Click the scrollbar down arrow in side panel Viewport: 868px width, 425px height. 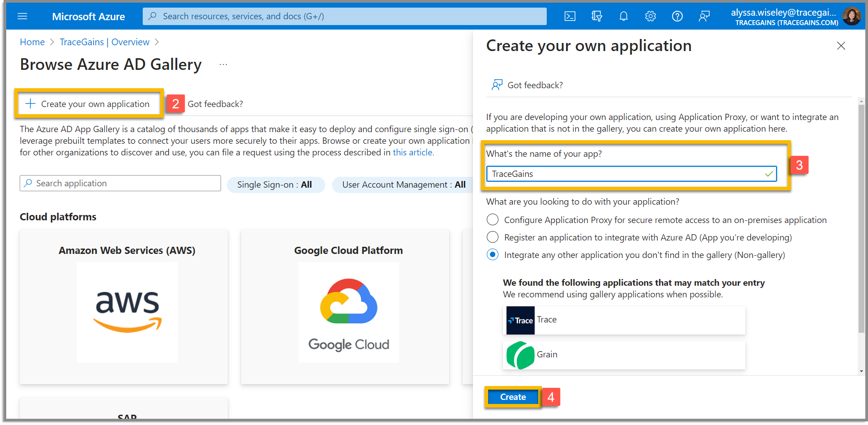click(861, 371)
